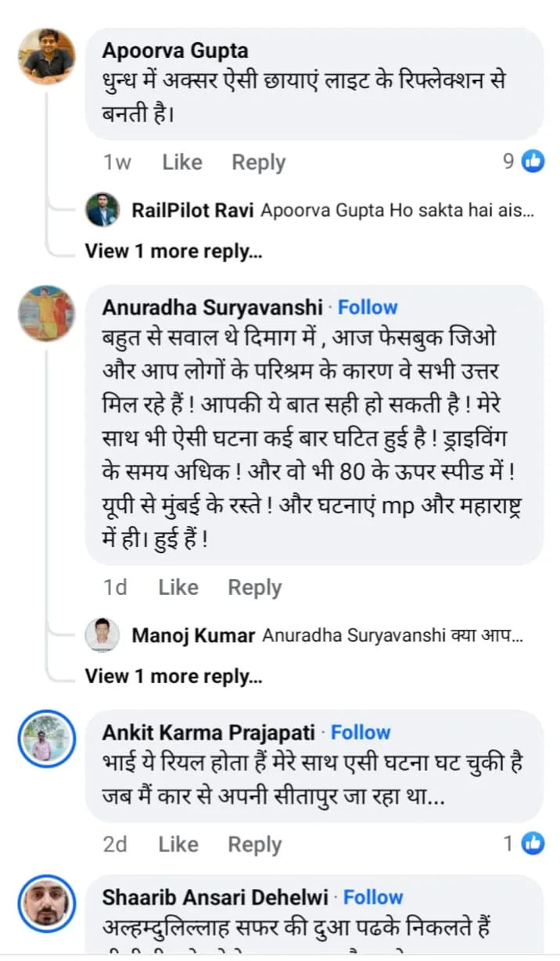Click the '1w' timestamp on Apoorva Gupta's comment
The image size is (560, 961).
coord(114,161)
